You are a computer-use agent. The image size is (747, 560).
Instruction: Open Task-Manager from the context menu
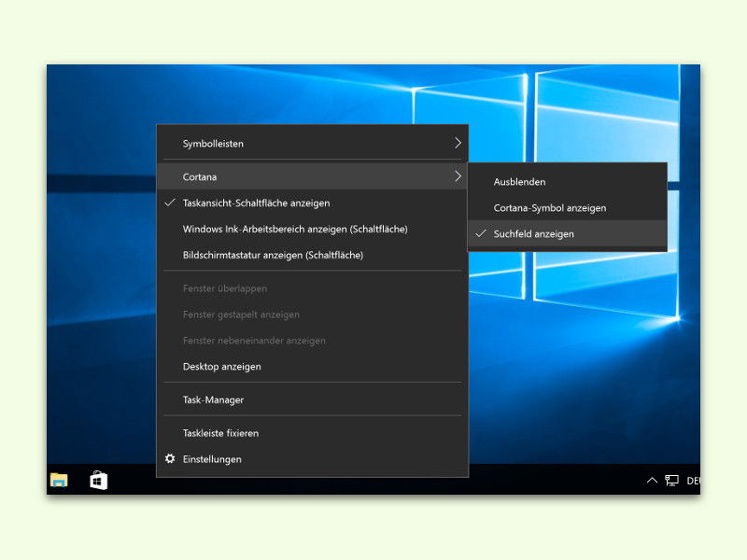coord(313,400)
